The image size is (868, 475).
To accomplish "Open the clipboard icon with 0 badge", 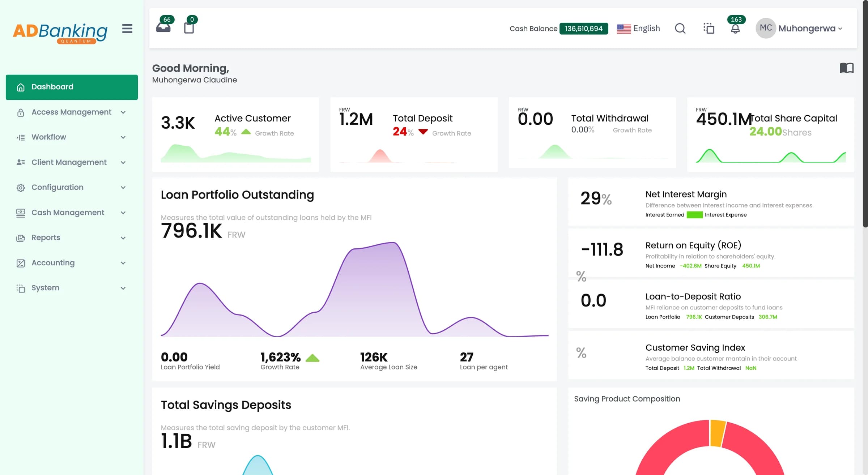I will (x=189, y=28).
